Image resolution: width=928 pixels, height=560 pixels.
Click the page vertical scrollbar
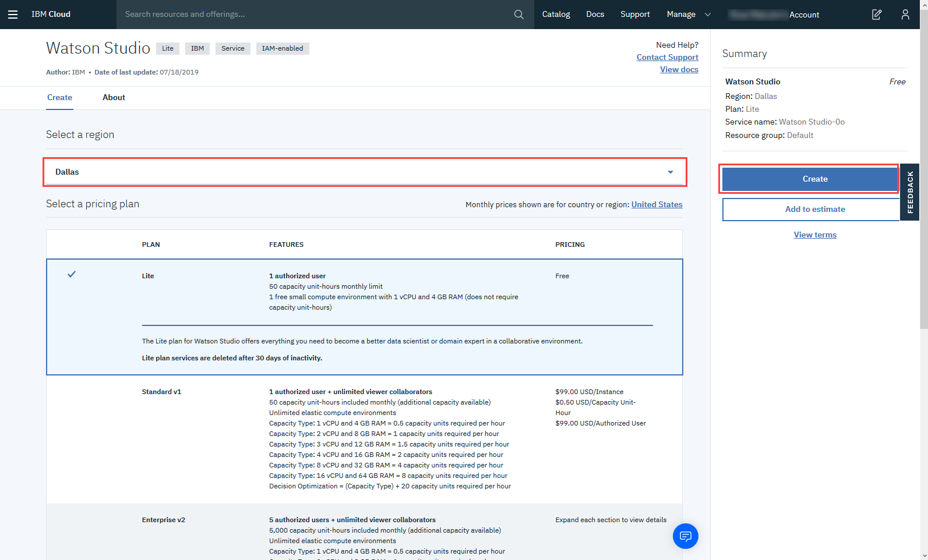[923, 175]
